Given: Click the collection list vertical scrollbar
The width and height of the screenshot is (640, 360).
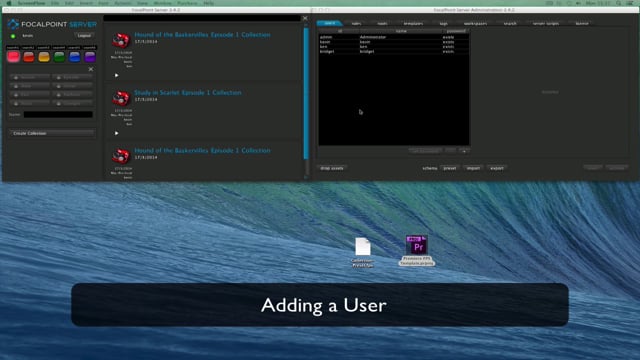Looking at the screenshot, I should point(306,93).
